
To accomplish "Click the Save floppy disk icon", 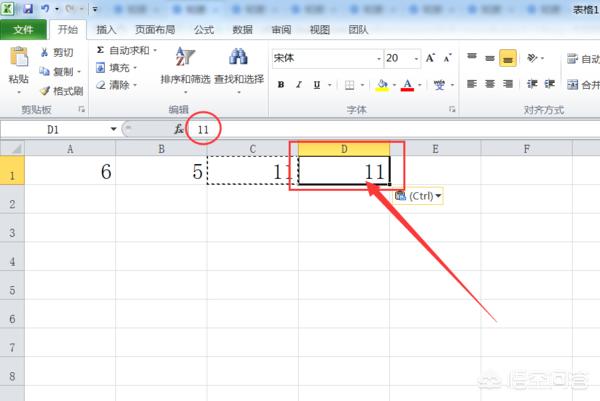I will tap(28, 8).
